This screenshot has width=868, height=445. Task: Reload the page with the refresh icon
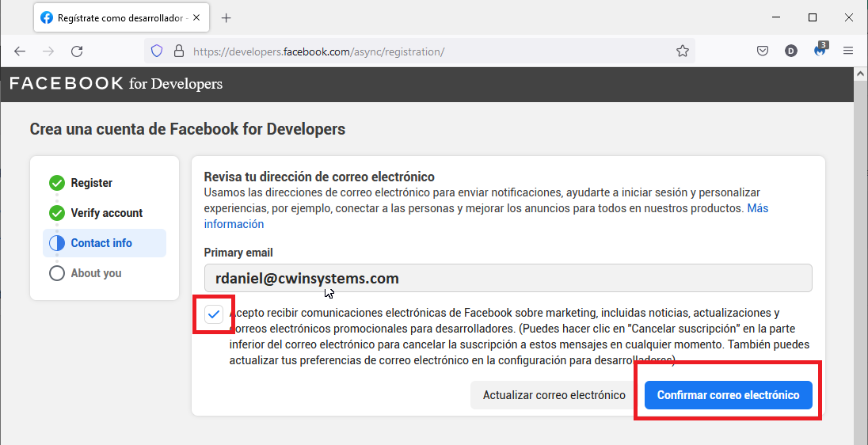click(x=77, y=51)
